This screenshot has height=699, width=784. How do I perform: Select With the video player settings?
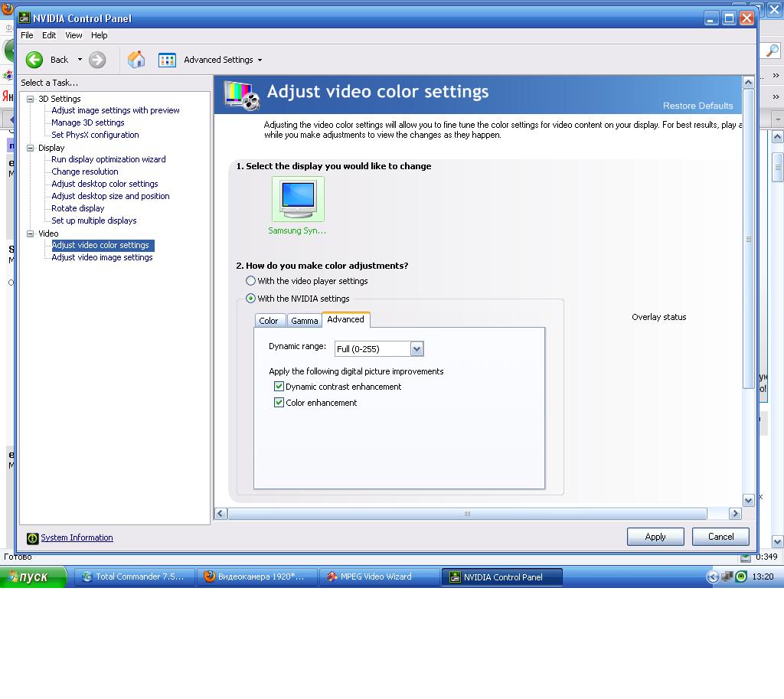(250, 281)
